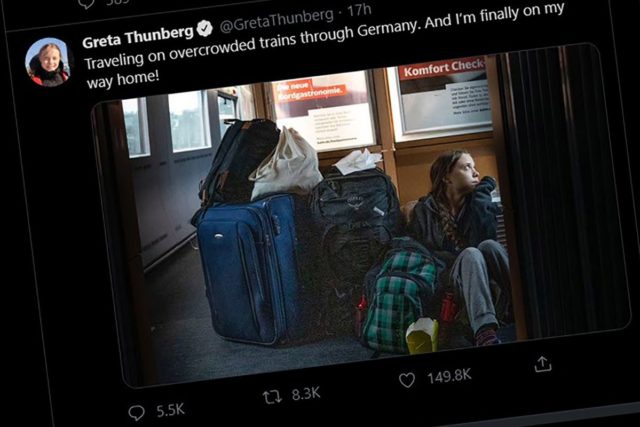The width and height of the screenshot is (640, 427).
Task: Click the 'way home!' text line
Action: 122,79
